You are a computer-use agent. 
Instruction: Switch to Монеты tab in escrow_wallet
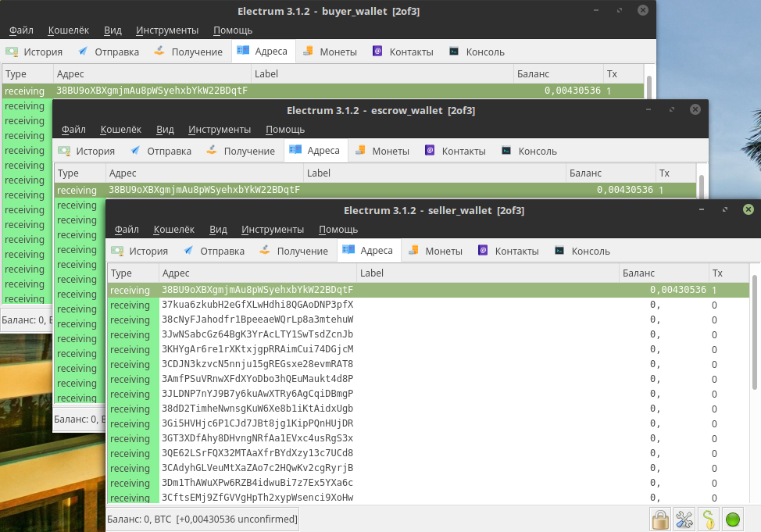[382, 151]
